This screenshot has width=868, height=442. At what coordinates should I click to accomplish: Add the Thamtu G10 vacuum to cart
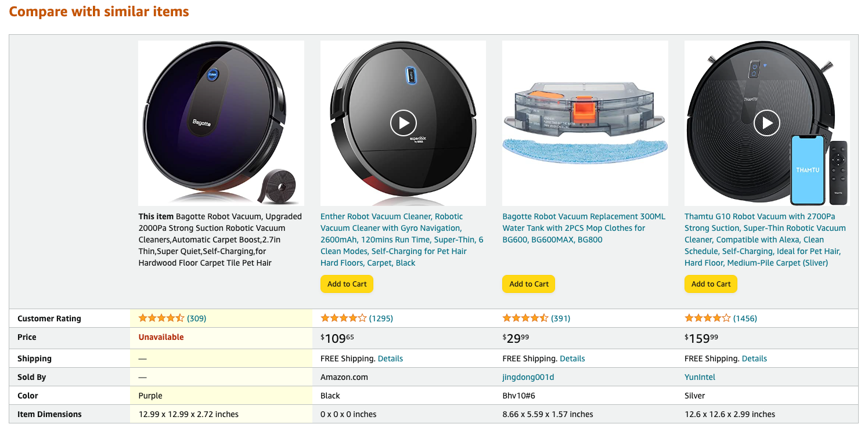pyautogui.click(x=711, y=284)
